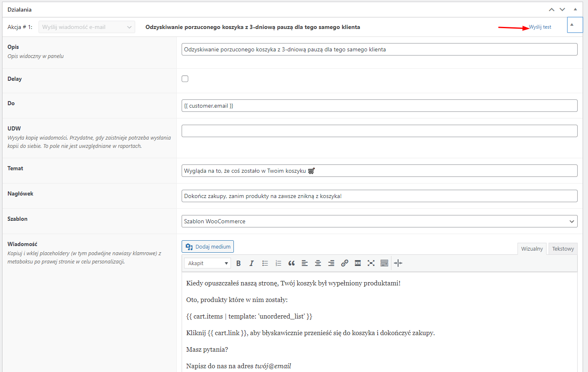The image size is (588, 372).
Task: Click the Wyślij test link
Action: (540, 27)
